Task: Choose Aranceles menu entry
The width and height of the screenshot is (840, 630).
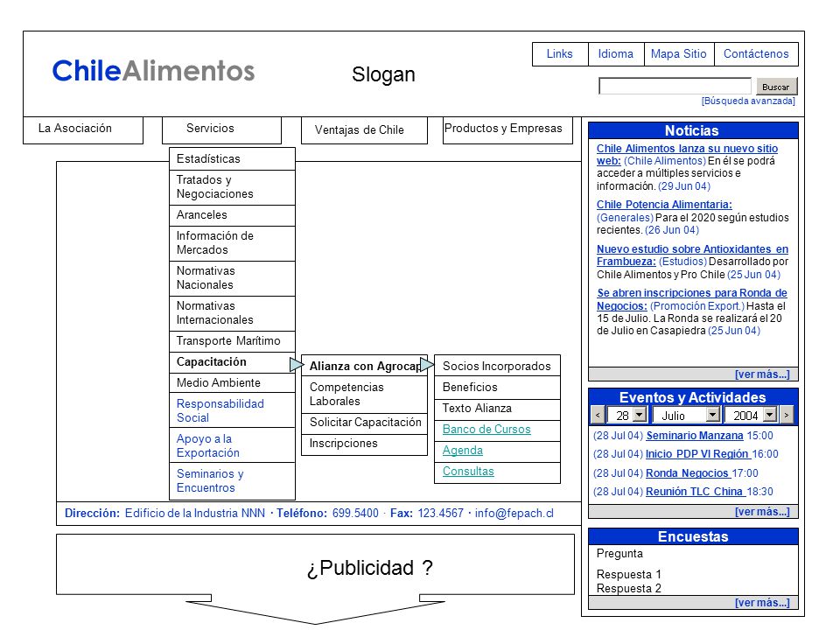Action: (232, 215)
